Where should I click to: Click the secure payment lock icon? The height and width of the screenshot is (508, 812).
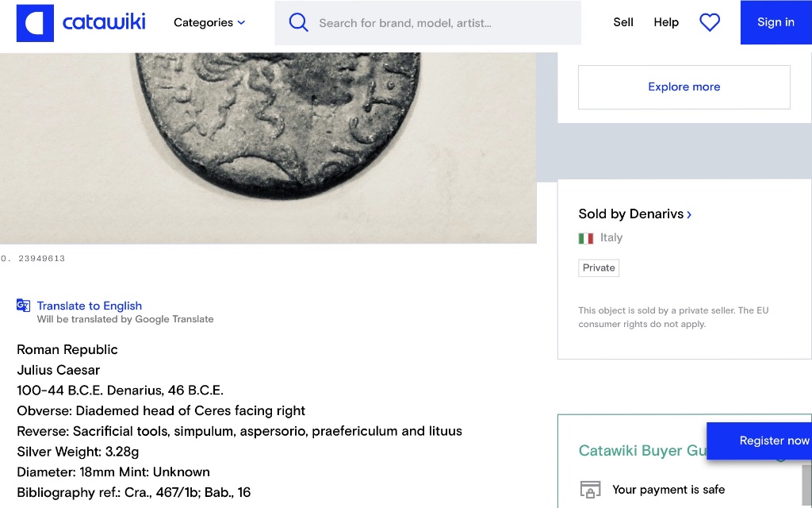point(589,490)
